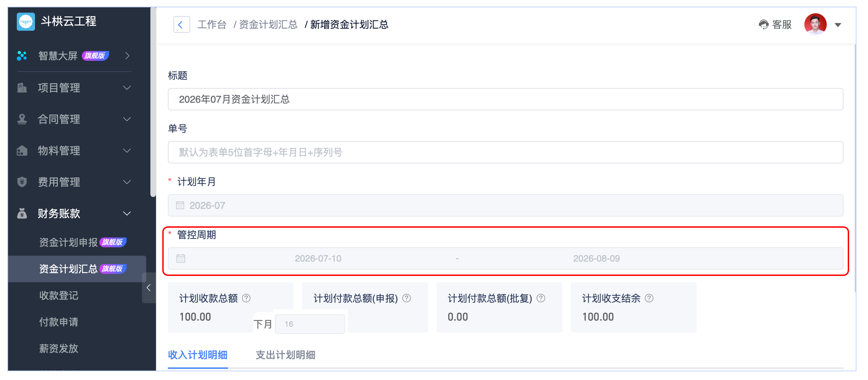Click calendar icon in 管控周期 field
Image resolution: width=868 pixels, height=380 pixels.
[x=181, y=258]
